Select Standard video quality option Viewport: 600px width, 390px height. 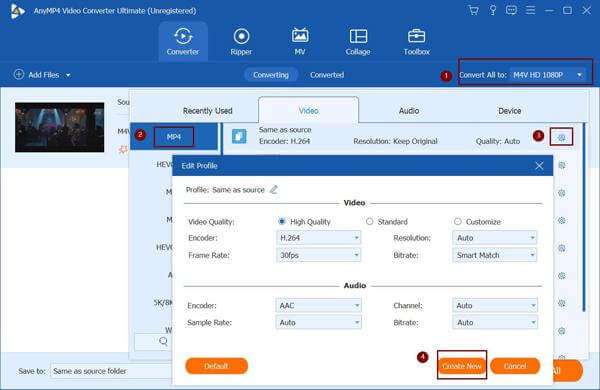pyautogui.click(x=369, y=221)
